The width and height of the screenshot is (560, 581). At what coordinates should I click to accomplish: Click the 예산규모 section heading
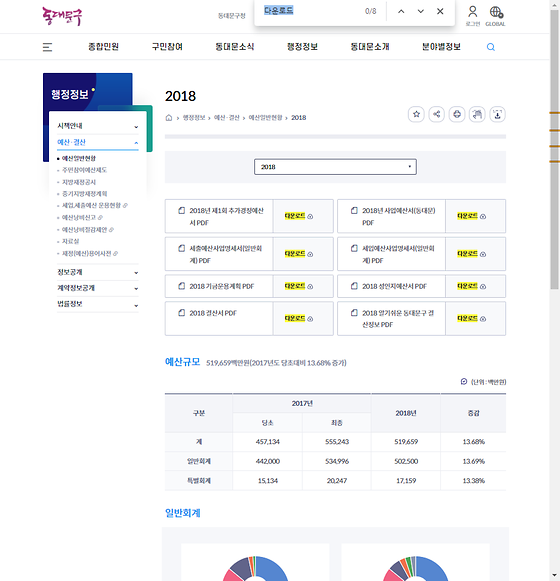[182, 362]
